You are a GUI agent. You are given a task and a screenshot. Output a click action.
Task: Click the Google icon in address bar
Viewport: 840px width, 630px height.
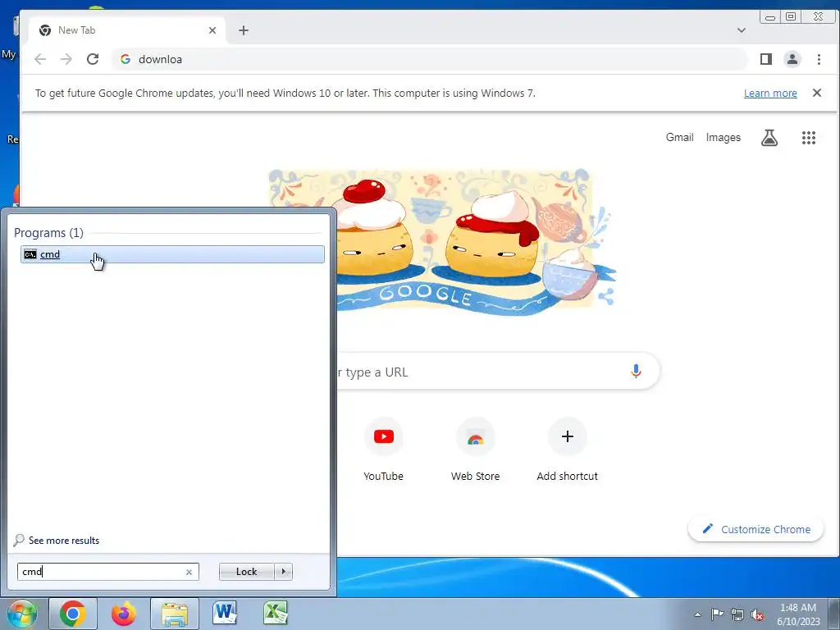126,59
